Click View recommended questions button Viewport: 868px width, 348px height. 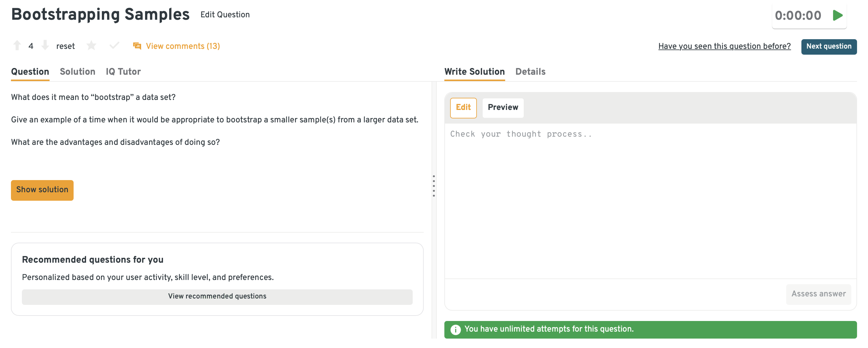coord(217,296)
